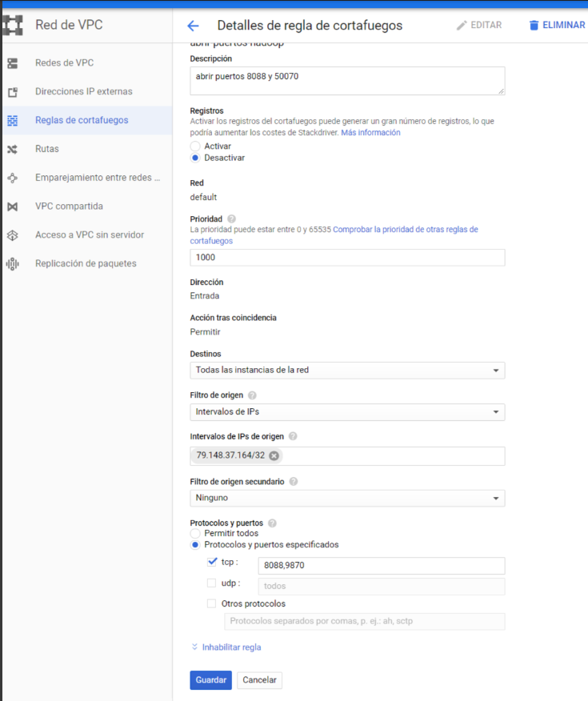This screenshot has height=701, width=588.
Task: Click the VPC compartida icon
Action: (13, 206)
